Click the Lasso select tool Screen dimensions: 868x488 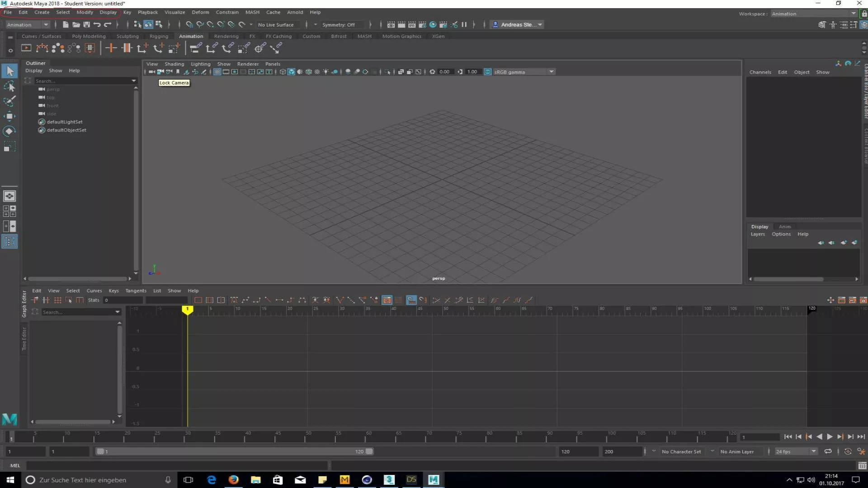(9, 86)
